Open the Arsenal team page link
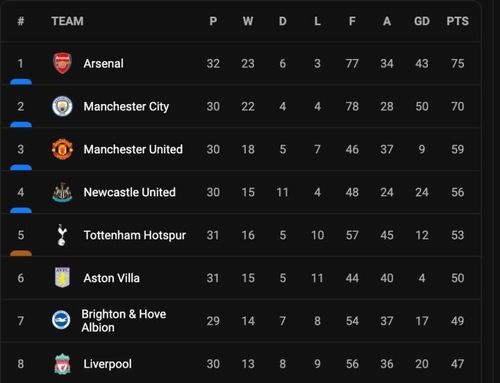Image resolution: width=500 pixels, height=383 pixels. pyautogui.click(x=104, y=63)
